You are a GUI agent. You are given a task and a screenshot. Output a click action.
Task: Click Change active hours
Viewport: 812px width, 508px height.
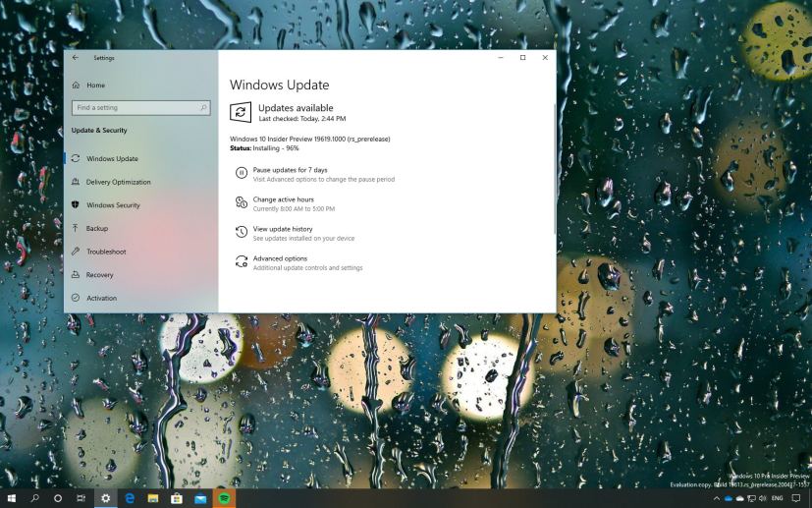(x=284, y=199)
